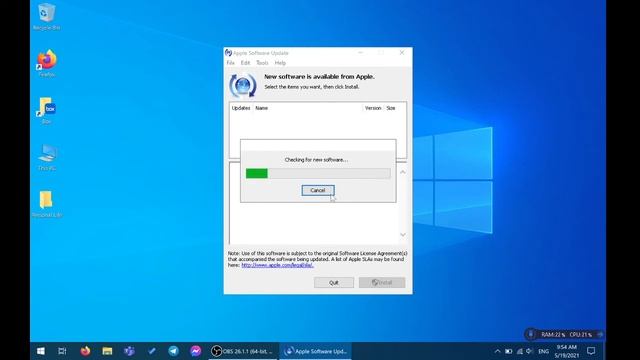Select the Firefox desktop shortcut
Viewport: 640px width, 360px height.
[47, 63]
